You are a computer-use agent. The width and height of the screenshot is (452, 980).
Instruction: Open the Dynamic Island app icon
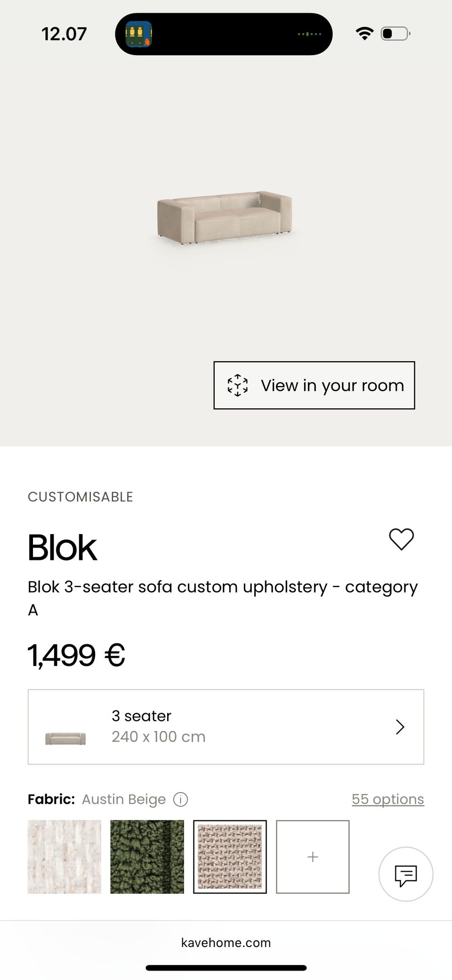tap(138, 34)
